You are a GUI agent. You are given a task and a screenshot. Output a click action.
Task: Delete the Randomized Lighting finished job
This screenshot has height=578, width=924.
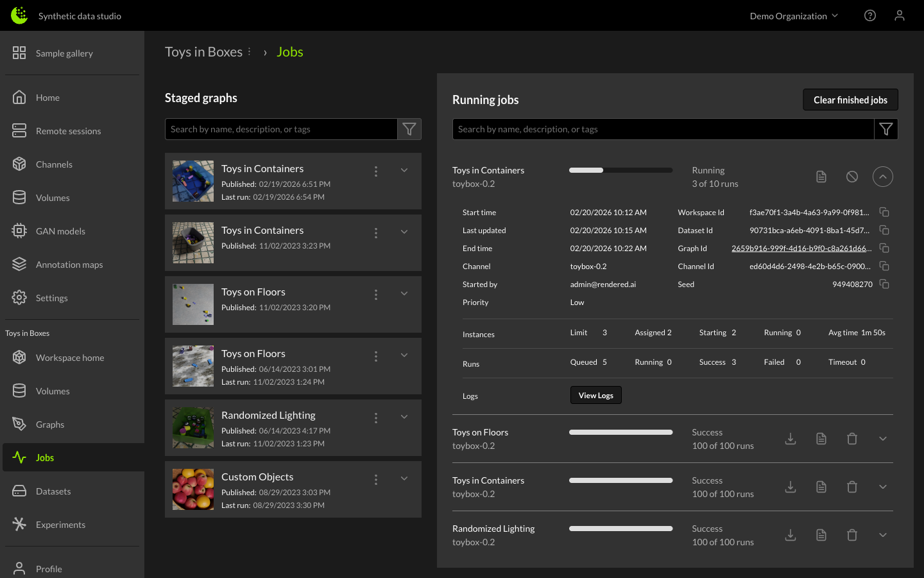(x=851, y=535)
